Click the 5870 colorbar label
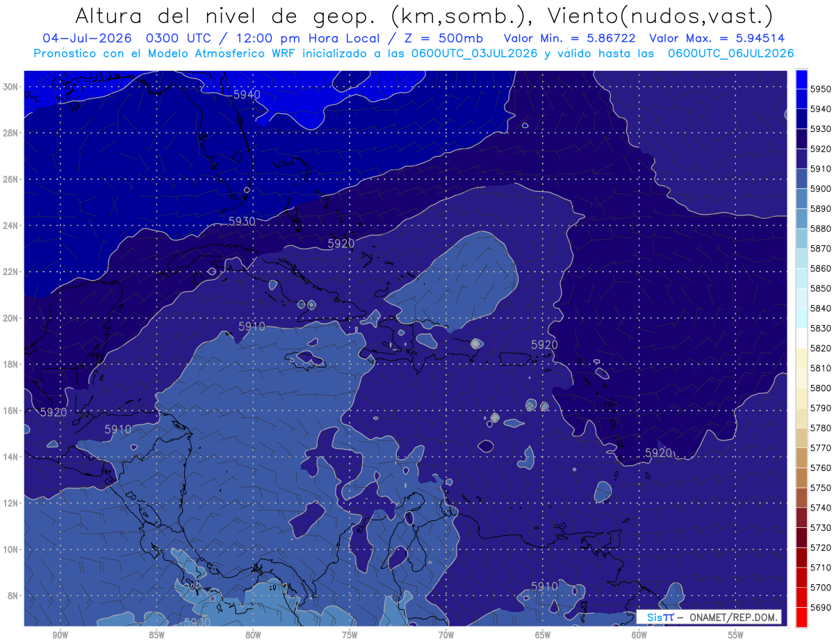Screen dimensions: 834x644 (821, 249)
